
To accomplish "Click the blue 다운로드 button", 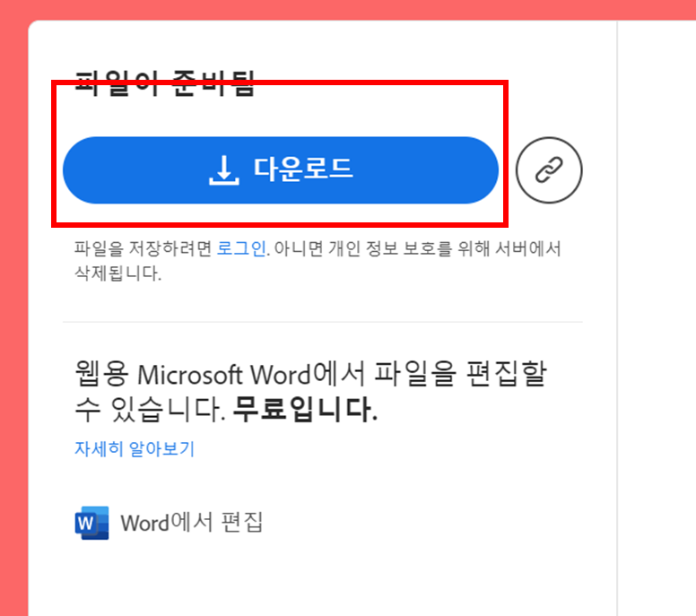I will pyautogui.click(x=281, y=170).
